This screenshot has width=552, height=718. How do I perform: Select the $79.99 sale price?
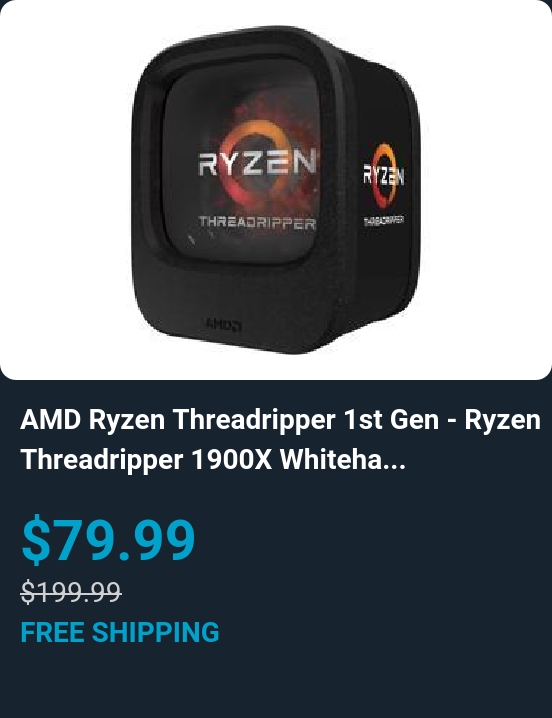pos(109,538)
